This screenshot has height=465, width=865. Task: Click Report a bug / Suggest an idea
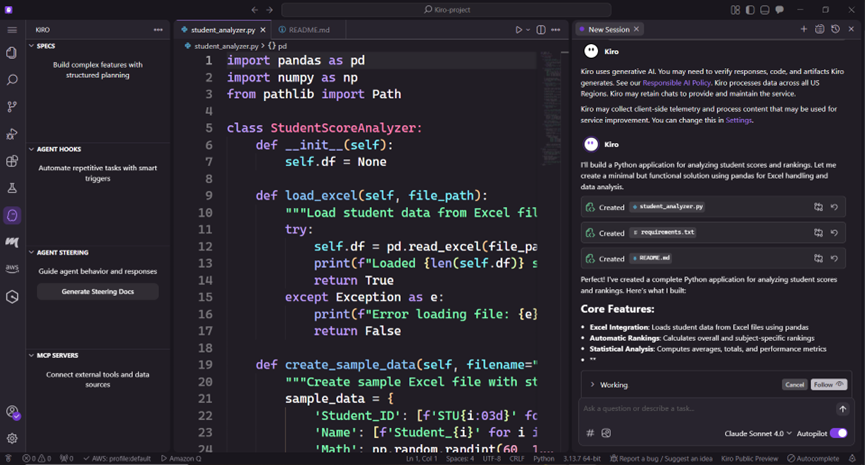(x=661, y=458)
